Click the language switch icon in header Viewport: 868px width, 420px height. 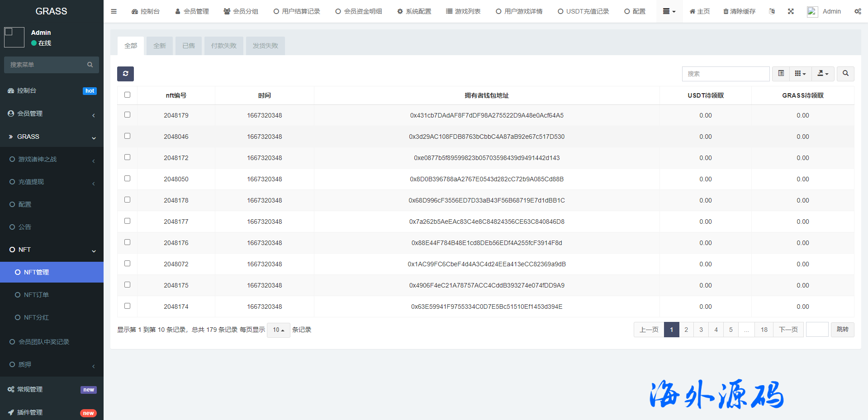772,11
